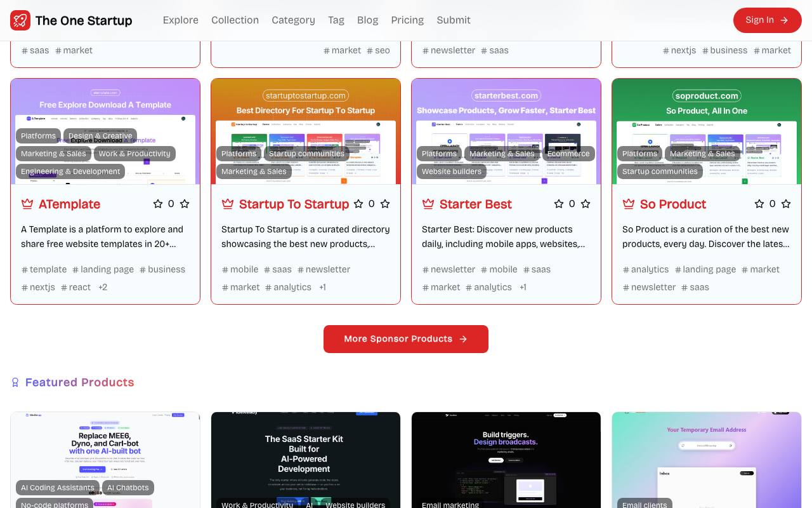This screenshot has height=508, width=812.
Task: Click the award ribbon icon beside Featured Products
Action: point(15,382)
